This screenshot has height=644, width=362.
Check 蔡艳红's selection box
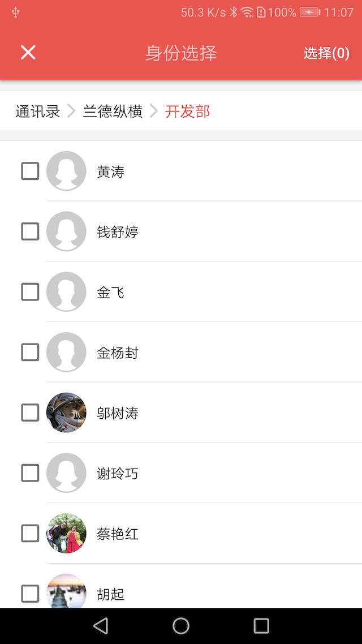click(30, 534)
